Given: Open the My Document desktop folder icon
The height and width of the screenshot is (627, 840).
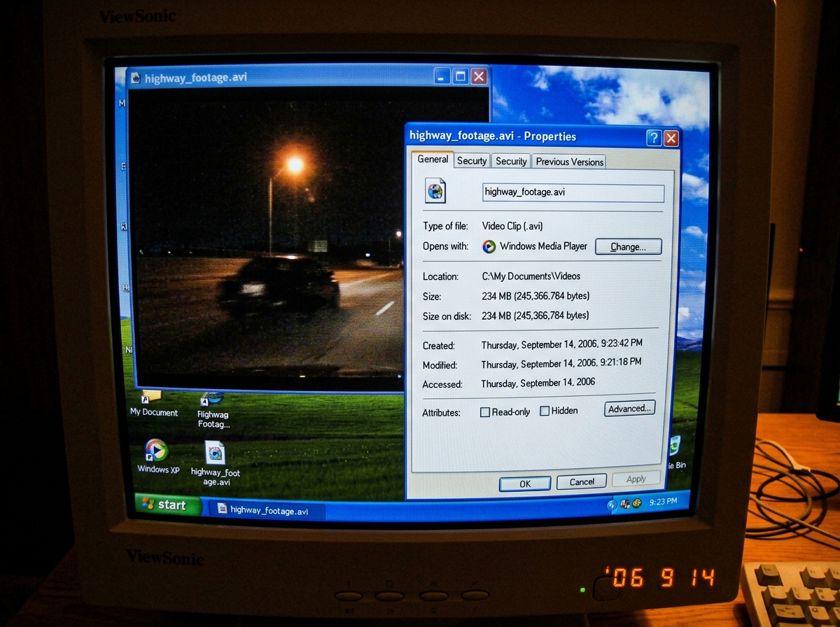Looking at the screenshot, I should coord(153,403).
